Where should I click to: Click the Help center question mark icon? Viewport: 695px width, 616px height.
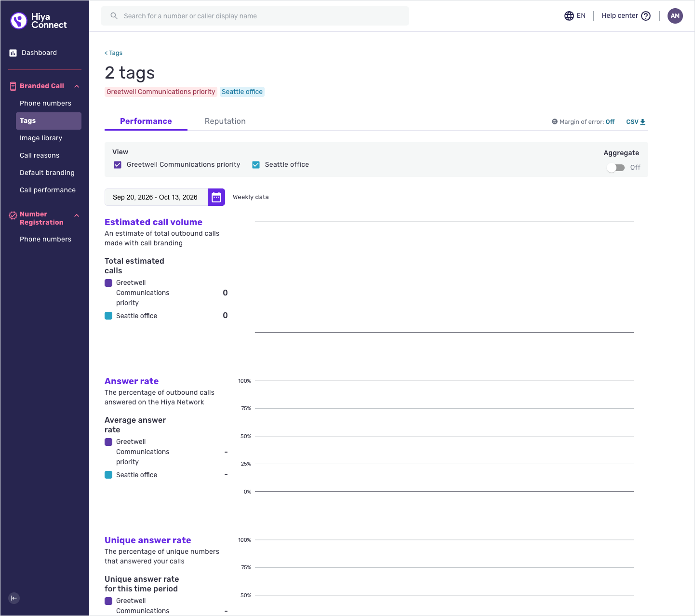point(646,16)
